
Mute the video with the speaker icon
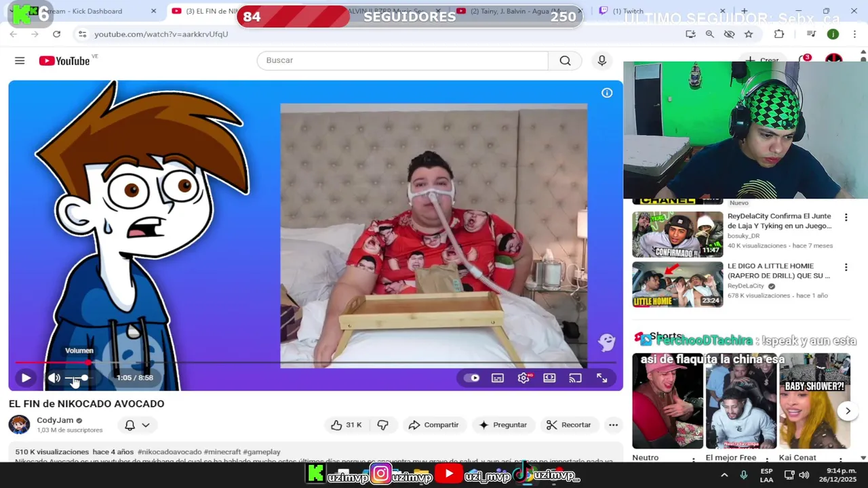click(54, 378)
